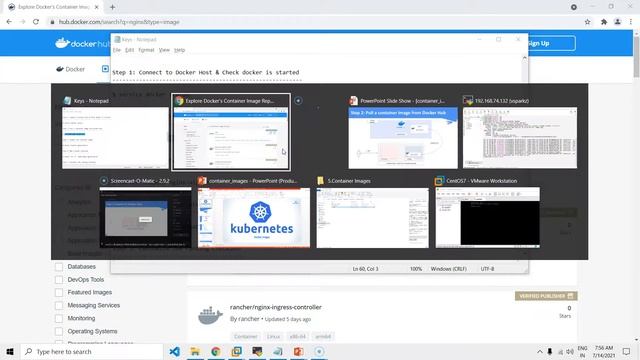This screenshot has height=360, width=640.
Task: Check the Databases category checkbox
Action: (59, 267)
